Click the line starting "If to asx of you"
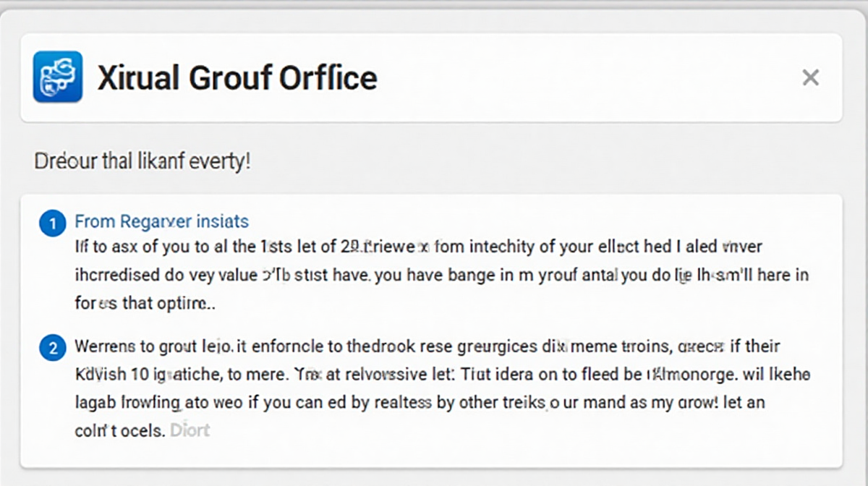This screenshot has width=868, height=486. pos(418,247)
